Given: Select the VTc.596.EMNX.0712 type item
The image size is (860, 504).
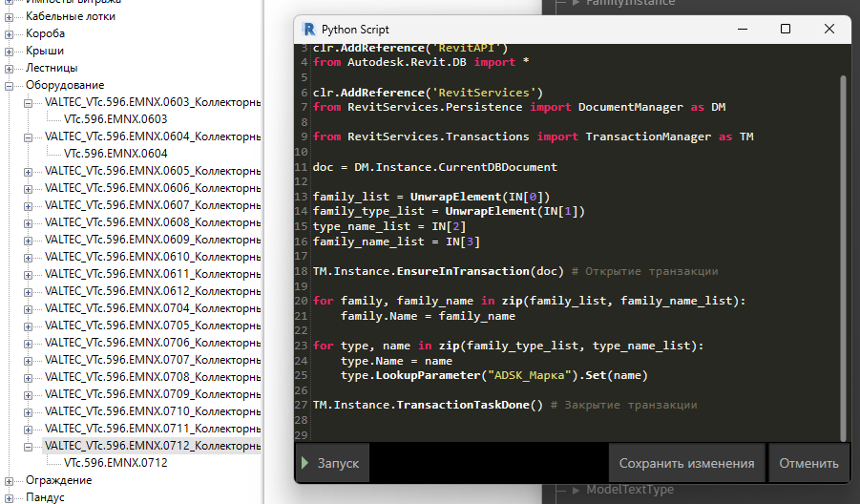Looking at the screenshot, I should click(115, 463).
